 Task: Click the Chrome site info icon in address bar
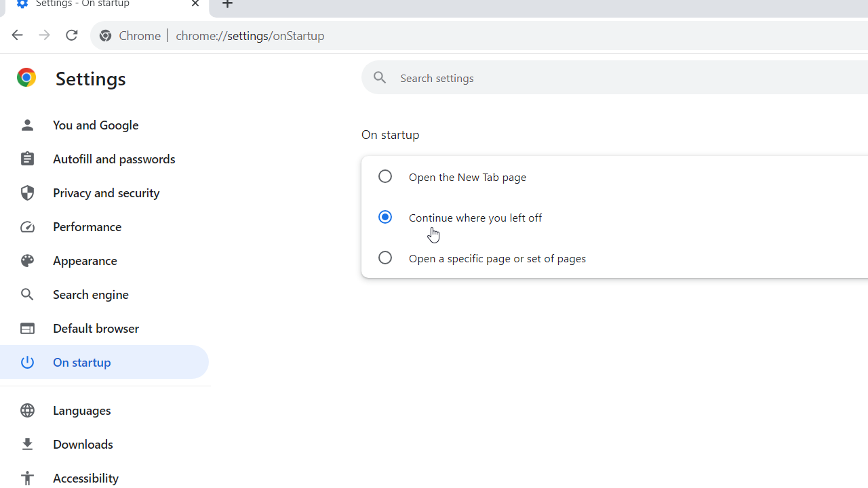(x=105, y=36)
